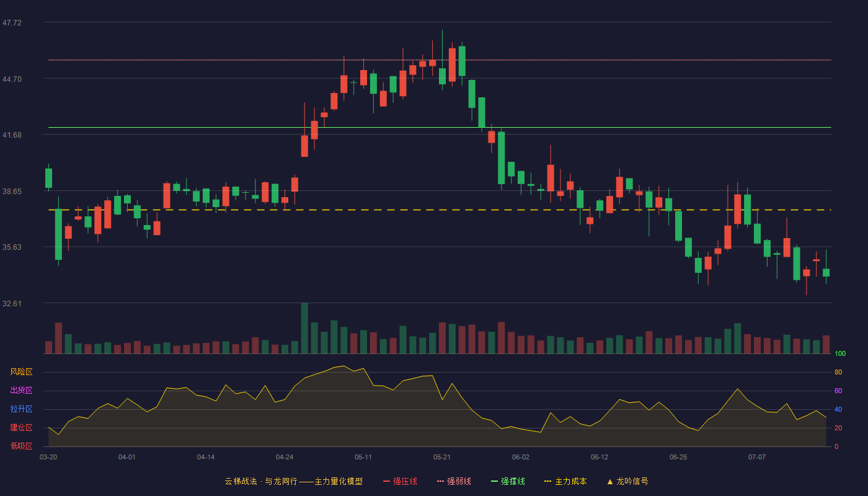Click the yellow dashed 主力成本 line on chart
The height and width of the screenshot is (496, 868).
[x=440, y=210]
